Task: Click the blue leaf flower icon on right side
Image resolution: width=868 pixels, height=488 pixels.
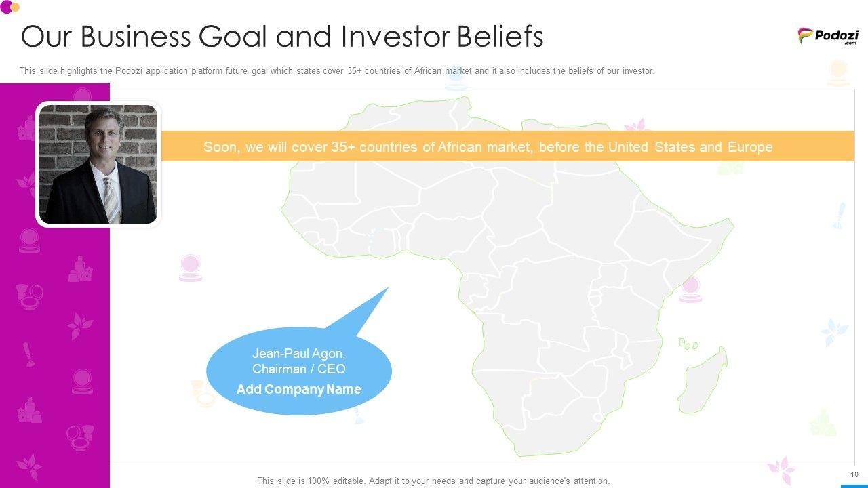Action: coord(833,331)
